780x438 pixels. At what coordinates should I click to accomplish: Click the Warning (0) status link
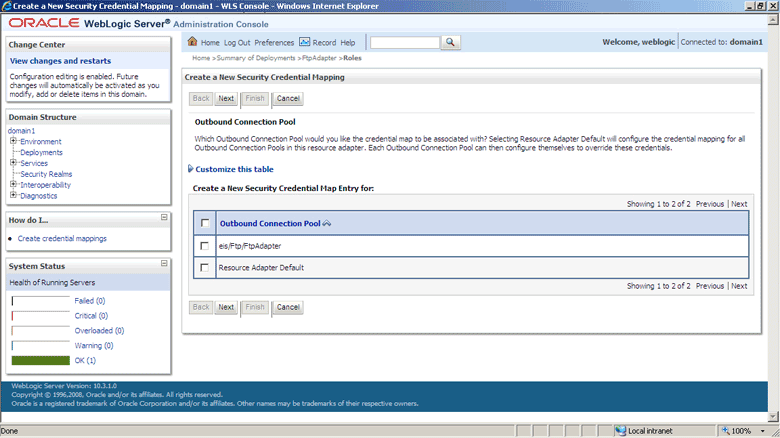(94, 345)
